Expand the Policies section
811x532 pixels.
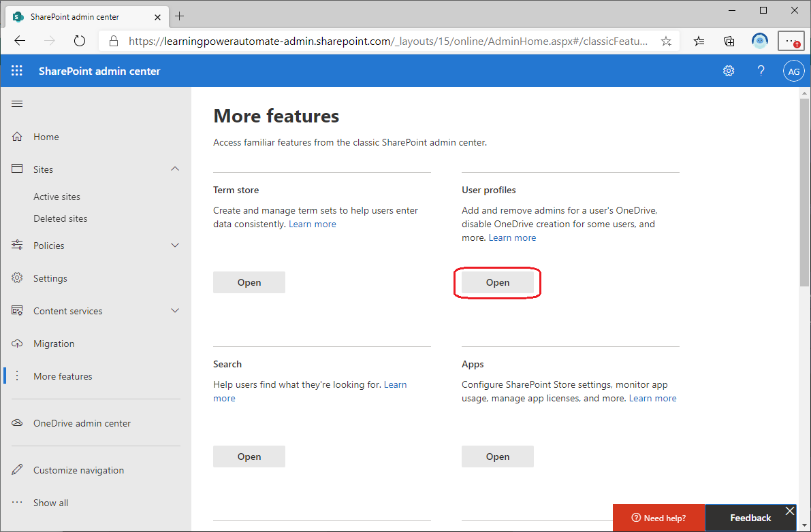pyautogui.click(x=175, y=245)
